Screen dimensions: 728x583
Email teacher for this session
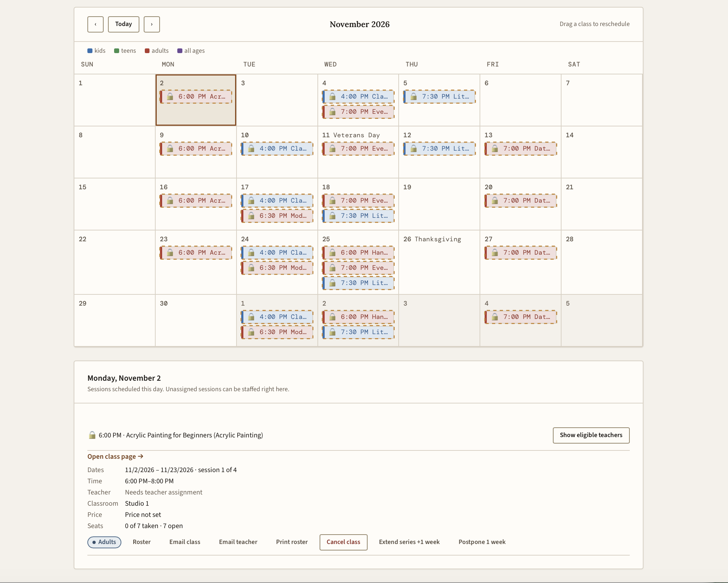[238, 542]
